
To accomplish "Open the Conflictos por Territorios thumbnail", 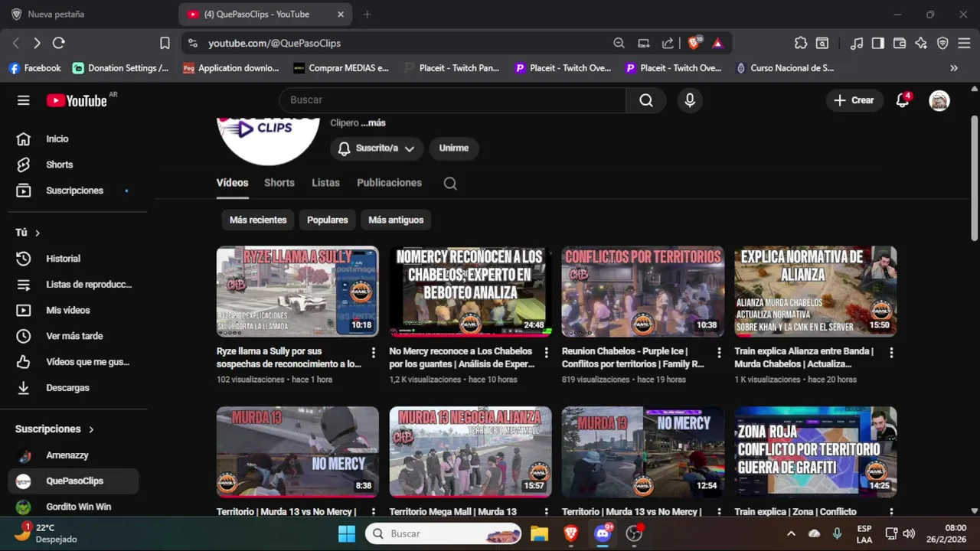I will [x=642, y=292].
